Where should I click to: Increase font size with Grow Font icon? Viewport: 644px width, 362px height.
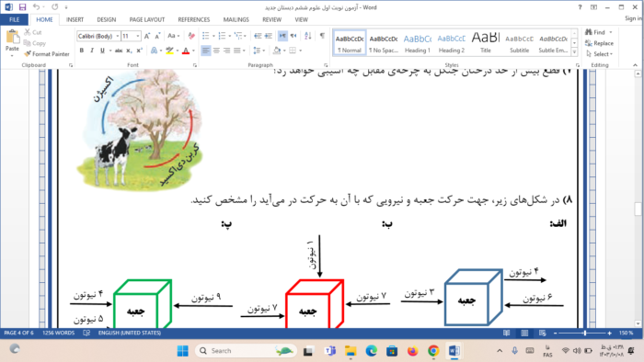(x=147, y=36)
